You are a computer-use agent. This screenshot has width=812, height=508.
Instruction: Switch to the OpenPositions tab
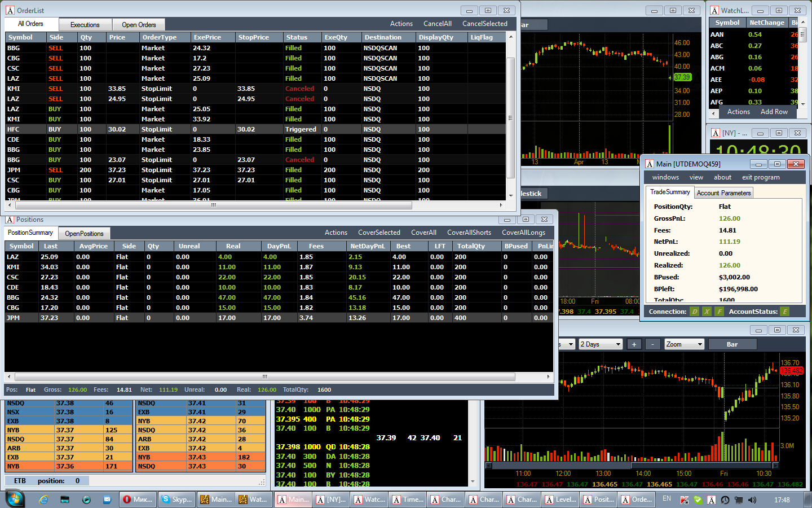84,234
